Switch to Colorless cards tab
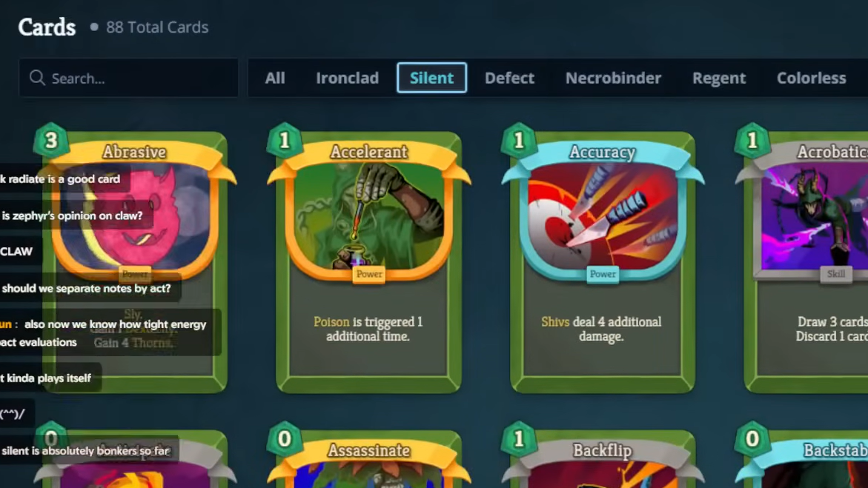 811,78
